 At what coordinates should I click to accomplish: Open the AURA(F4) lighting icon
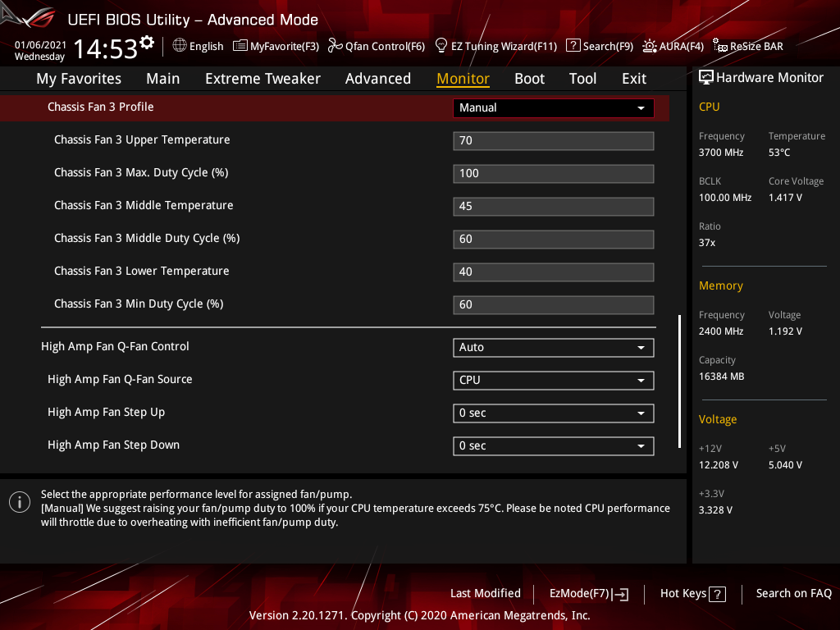point(650,46)
